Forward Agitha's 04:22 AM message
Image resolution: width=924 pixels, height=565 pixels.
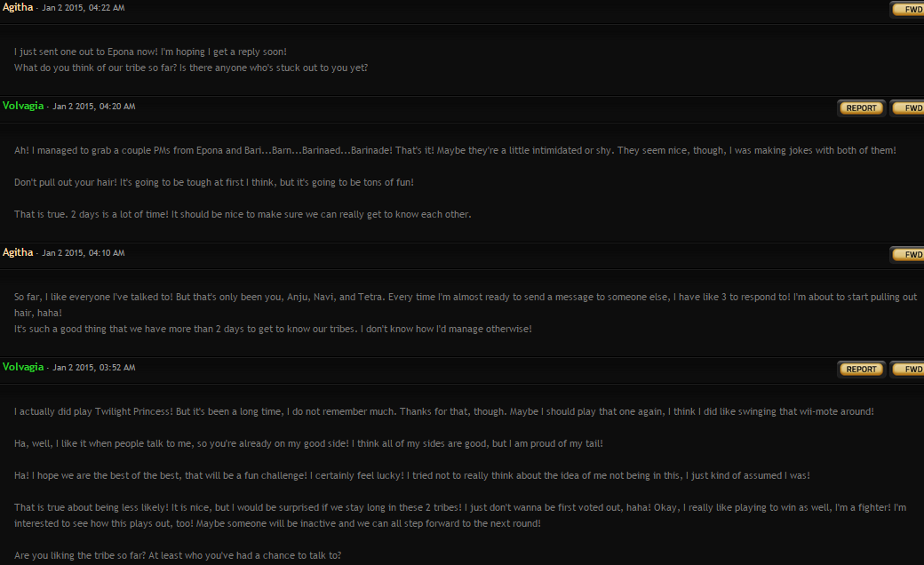pyautogui.click(x=908, y=10)
